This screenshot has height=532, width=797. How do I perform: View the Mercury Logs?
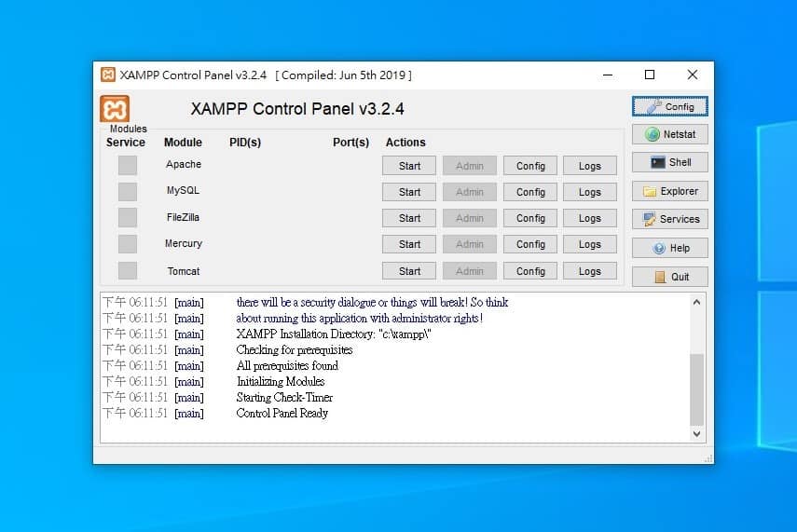[x=589, y=244]
